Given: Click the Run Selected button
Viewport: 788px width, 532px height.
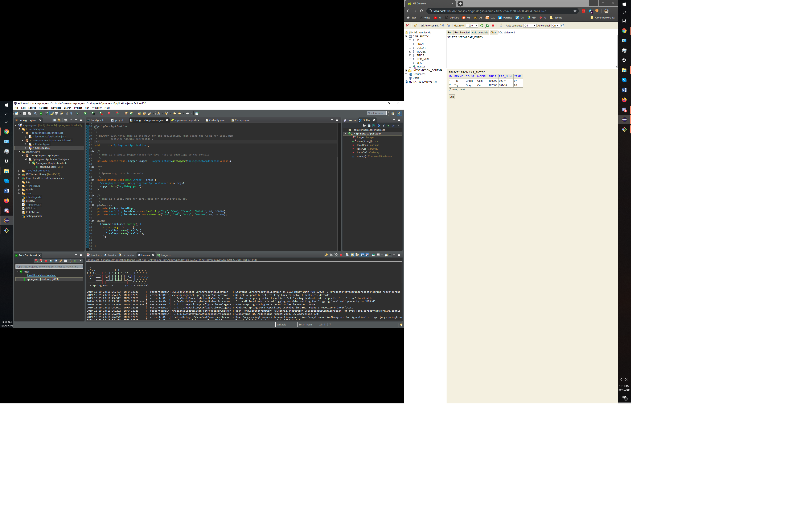Looking at the screenshot, I should [x=462, y=33].
